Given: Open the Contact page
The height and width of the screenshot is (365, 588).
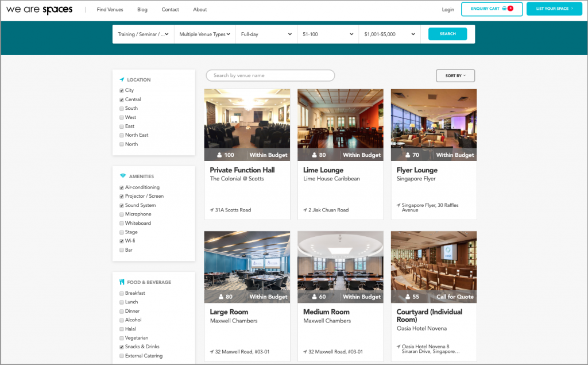Looking at the screenshot, I should point(170,9).
